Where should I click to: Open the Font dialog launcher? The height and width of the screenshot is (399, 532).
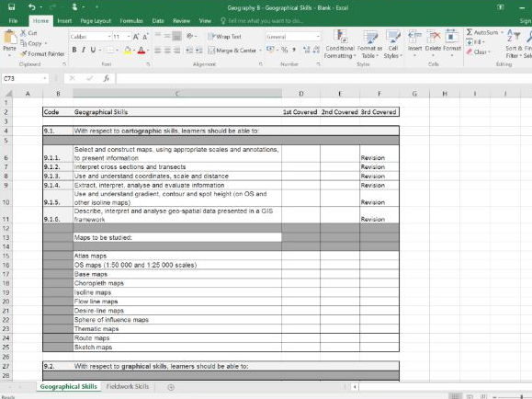click(x=148, y=63)
